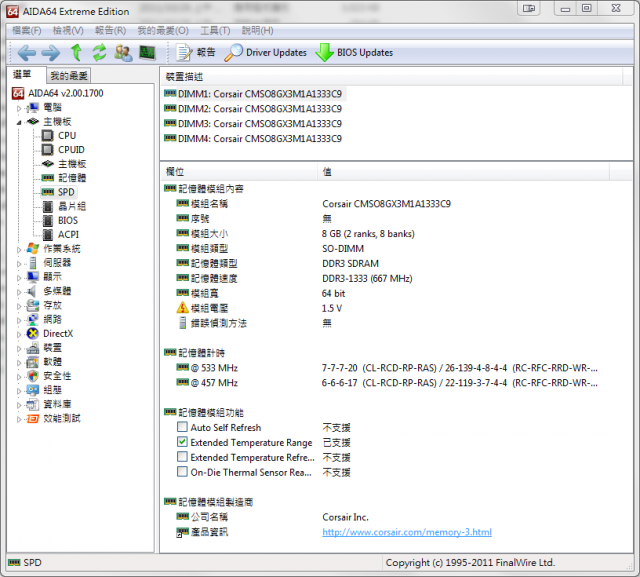The height and width of the screenshot is (577, 640).
Task: Toggle the Extended Temperature Range checkbox
Action: (182, 442)
